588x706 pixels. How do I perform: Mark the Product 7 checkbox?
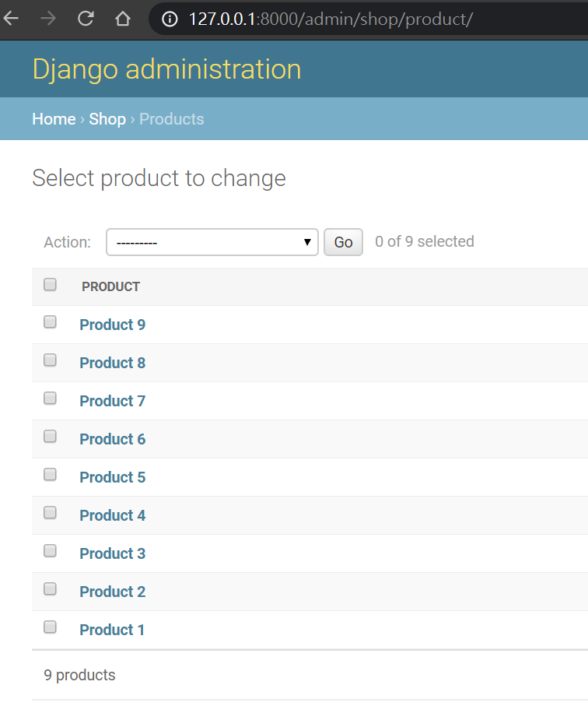51,399
